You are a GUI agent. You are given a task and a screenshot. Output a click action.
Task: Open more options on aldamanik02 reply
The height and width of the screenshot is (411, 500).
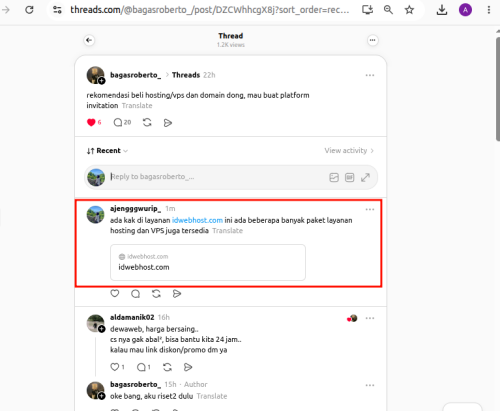(x=370, y=318)
